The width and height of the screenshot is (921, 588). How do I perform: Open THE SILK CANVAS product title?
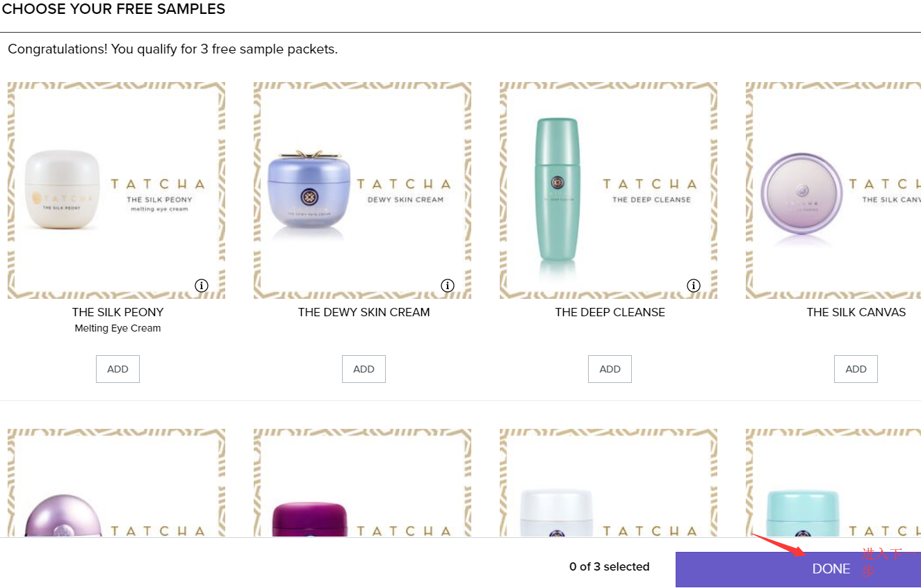(856, 312)
